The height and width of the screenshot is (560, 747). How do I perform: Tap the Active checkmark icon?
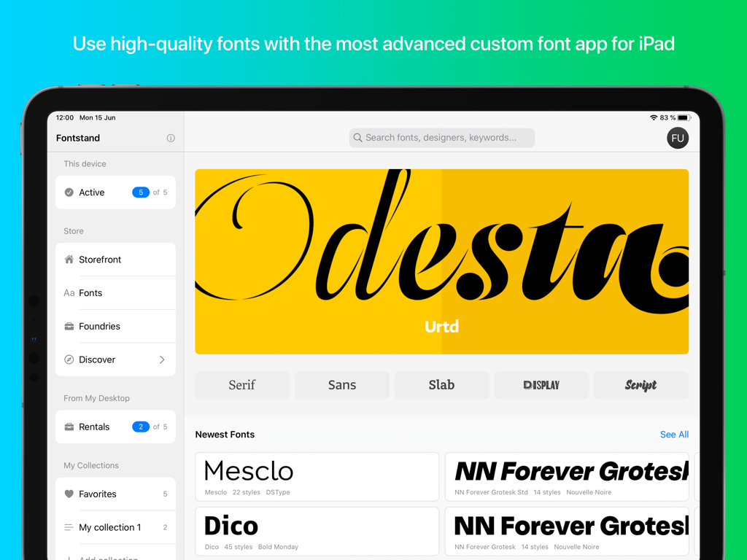(x=69, y=192)
